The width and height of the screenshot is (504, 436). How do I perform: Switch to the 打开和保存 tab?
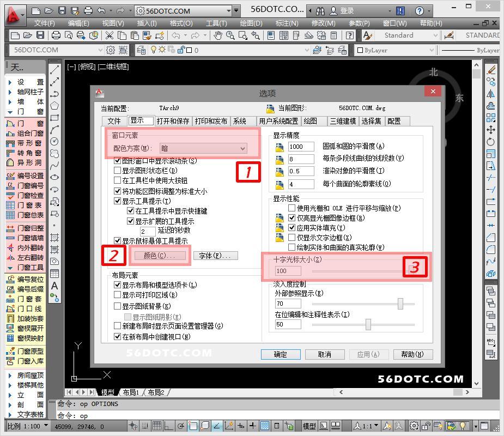tap(173, 121)
